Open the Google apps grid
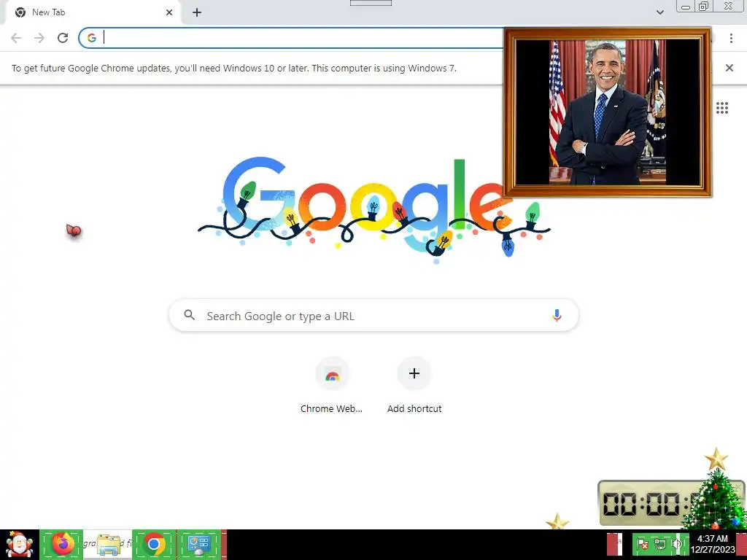This screenshot has width=747, height=560. point(721,108)
